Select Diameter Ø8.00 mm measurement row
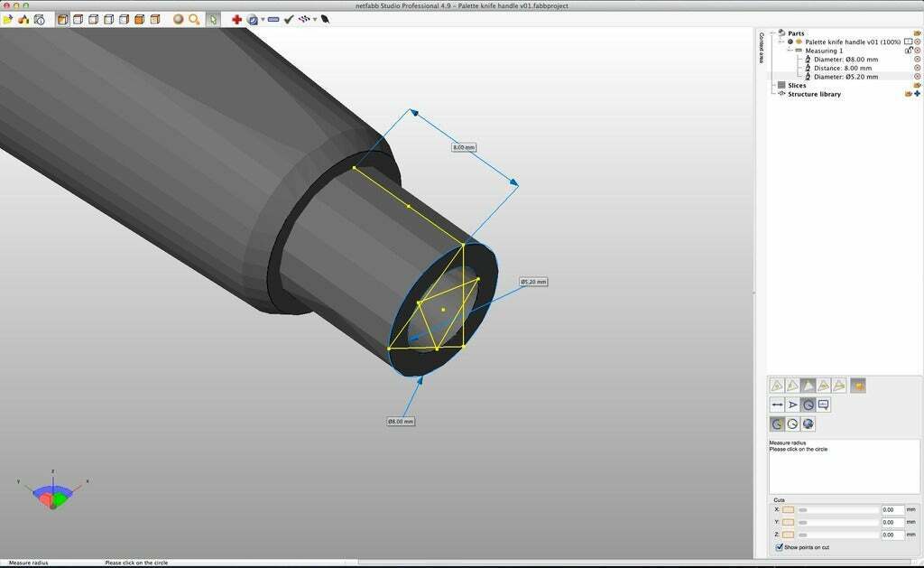This screenshot has width=924, height=568. pos(845,60)
